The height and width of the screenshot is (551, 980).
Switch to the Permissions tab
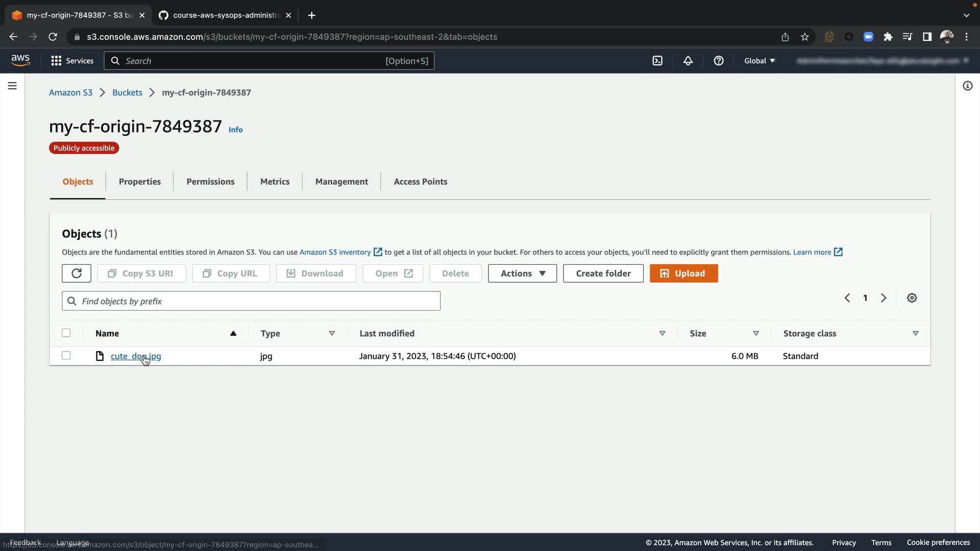coord(210,182)
